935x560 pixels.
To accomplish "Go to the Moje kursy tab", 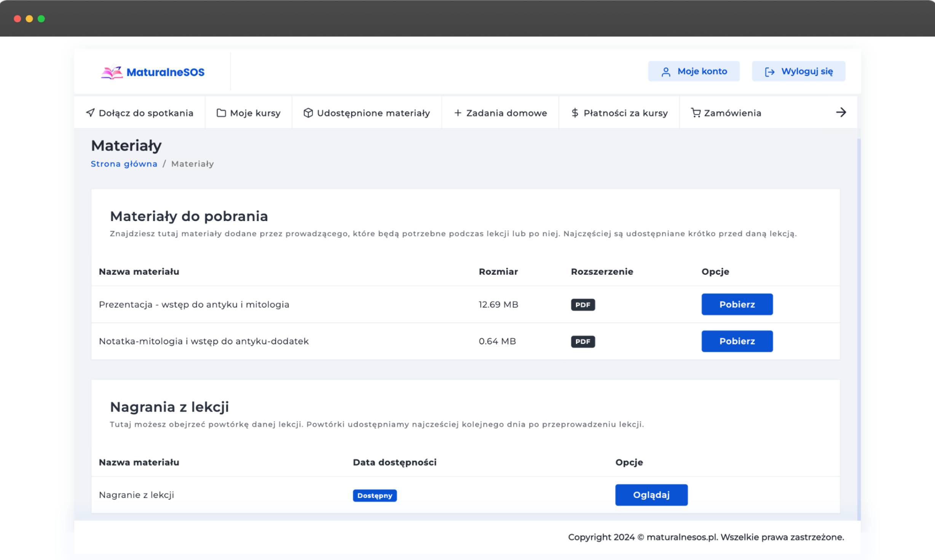I will (249, 113).
